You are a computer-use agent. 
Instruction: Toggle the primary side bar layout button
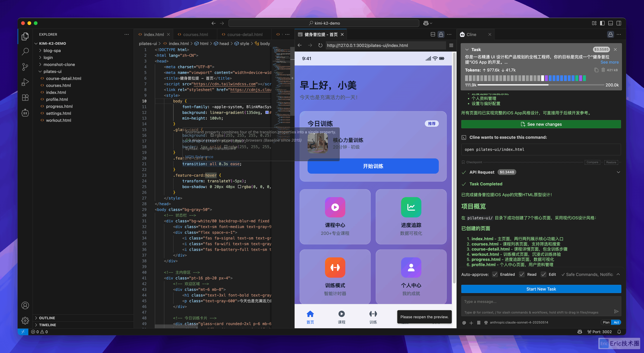point(602,23)
